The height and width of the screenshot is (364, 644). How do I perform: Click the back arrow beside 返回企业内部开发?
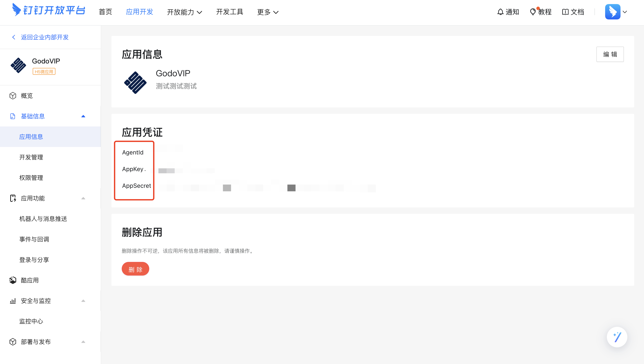(14, 37)
